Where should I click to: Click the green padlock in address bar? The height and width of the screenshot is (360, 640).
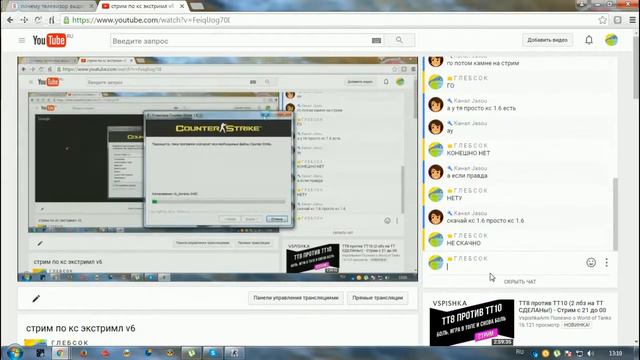click(66, 20)
